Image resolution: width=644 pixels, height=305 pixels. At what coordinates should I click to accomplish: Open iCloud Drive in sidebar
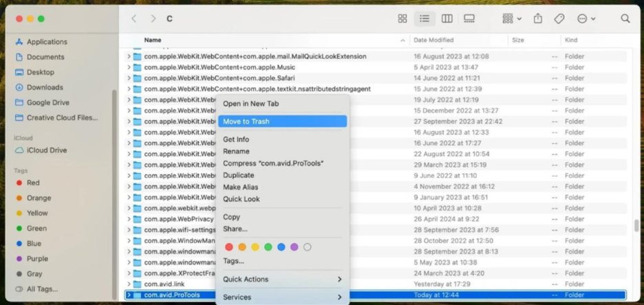[47, 150]
